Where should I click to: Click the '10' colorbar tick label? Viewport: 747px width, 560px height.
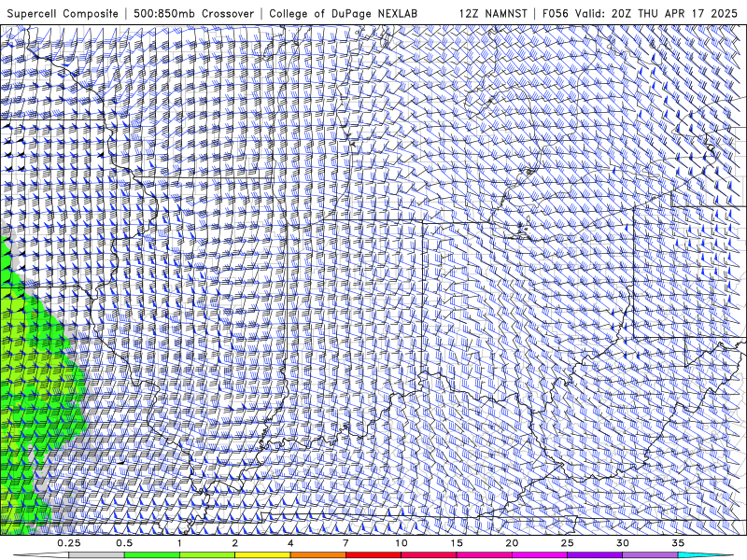[x=402, y=543]
